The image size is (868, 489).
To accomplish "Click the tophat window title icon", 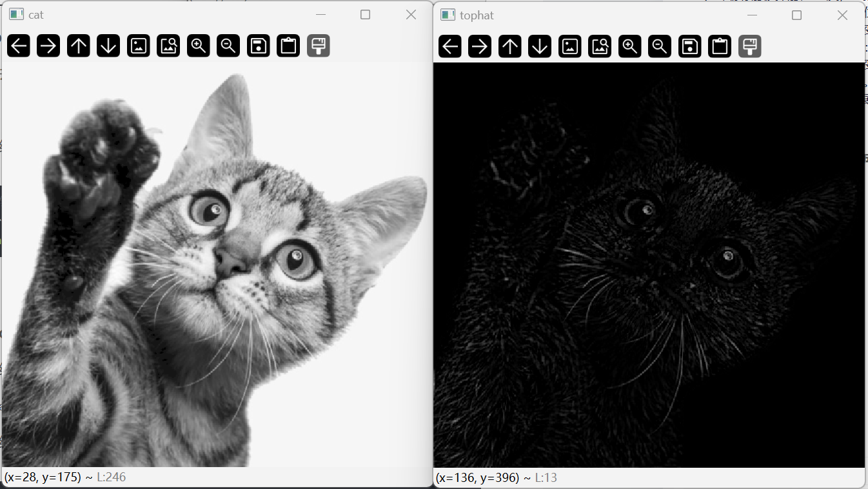I will pos(448,15).
